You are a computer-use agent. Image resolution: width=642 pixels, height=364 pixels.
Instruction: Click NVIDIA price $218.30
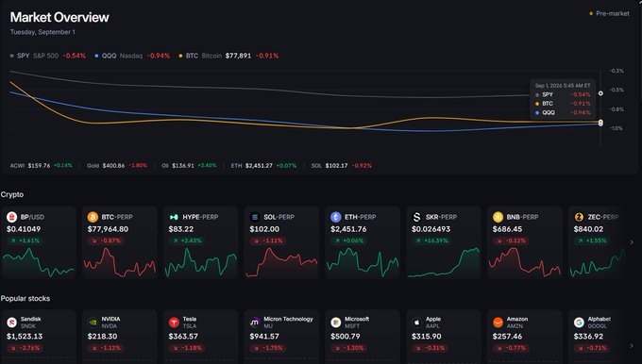point(102,337)
